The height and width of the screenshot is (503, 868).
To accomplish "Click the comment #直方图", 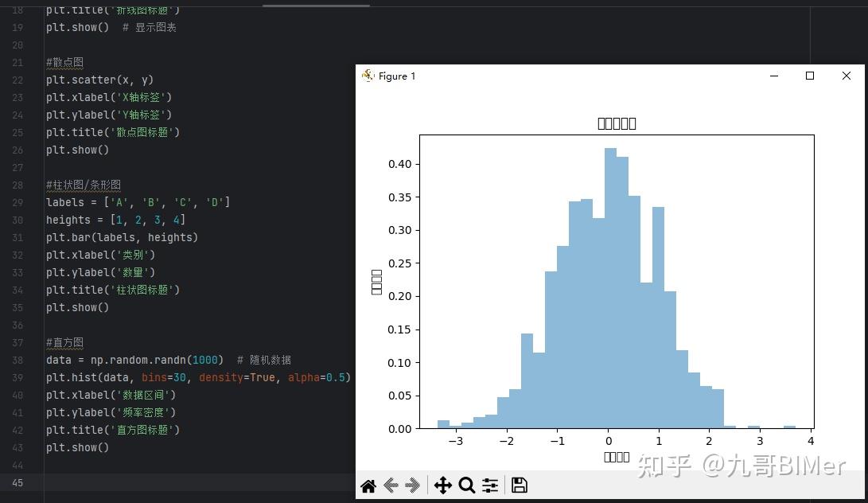I will (64, 342).
